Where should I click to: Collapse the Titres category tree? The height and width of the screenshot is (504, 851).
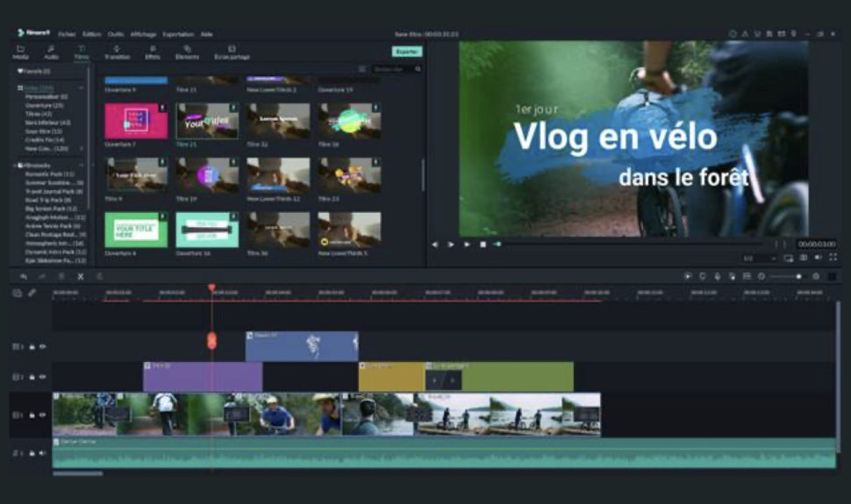pos(82,88)
